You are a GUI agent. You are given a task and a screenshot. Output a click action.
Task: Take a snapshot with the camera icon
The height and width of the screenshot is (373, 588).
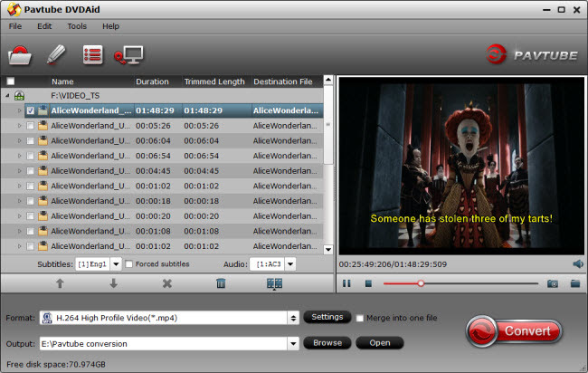tap(553, 283)
